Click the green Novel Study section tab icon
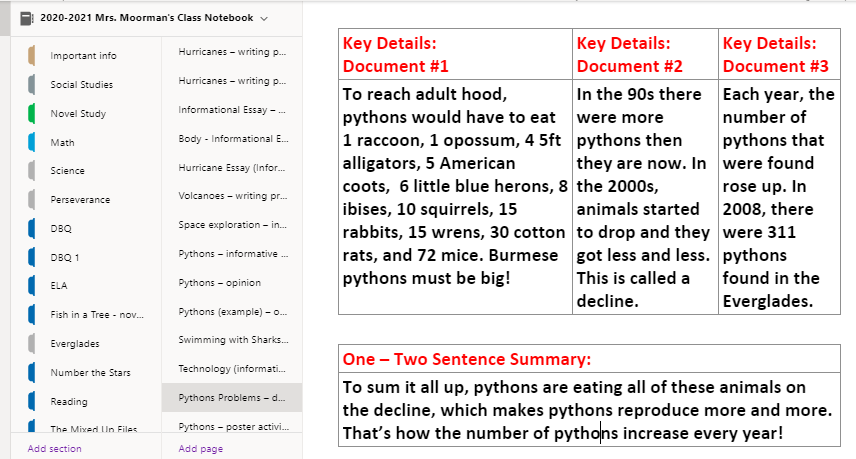 pyautogui.click(x=32, y=114)
